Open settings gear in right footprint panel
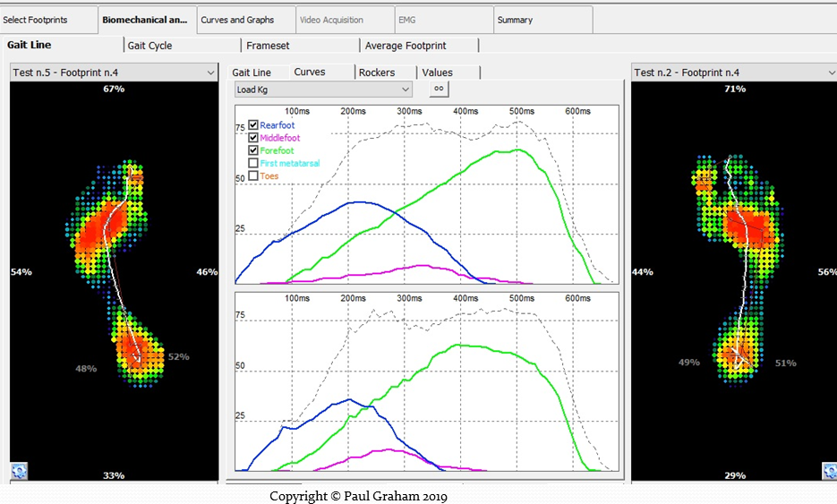This screenshot has width=837, height=504. point(829,470)
